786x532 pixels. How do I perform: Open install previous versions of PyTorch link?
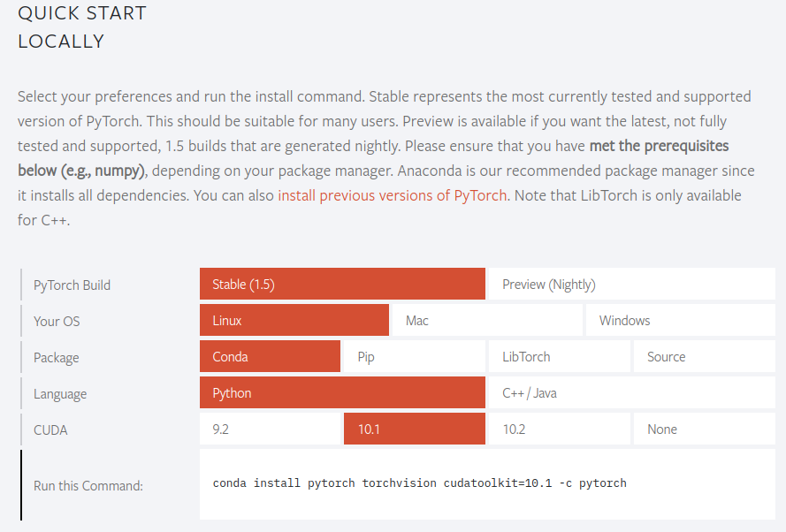[x=393, y=195]
